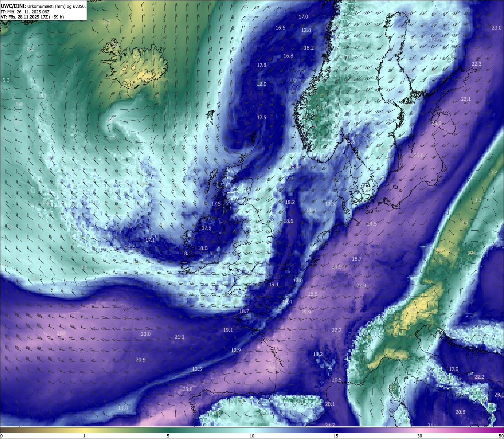
Task: Click the 20.5 value label
Action: pyautogui.click(x=337, y=380)
